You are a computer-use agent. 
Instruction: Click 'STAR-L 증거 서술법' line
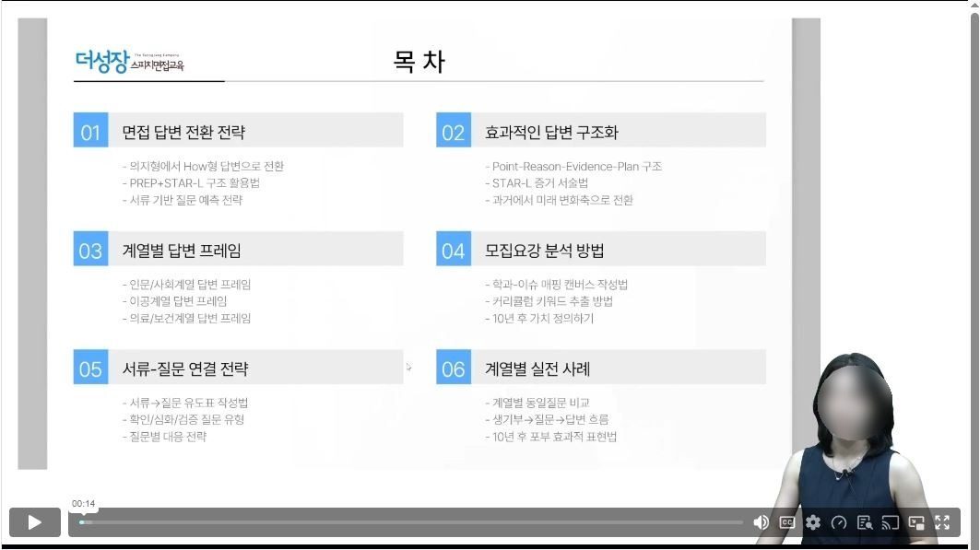coord(537,183)
